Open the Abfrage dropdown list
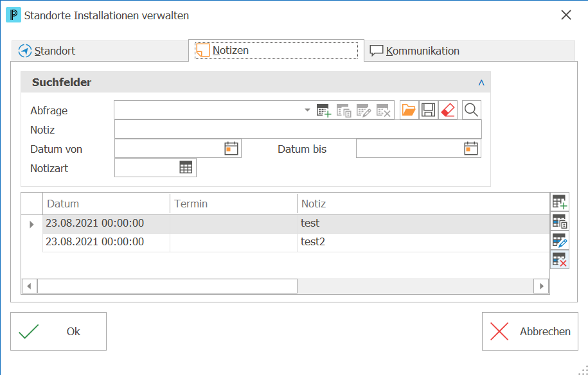Screen dimensions: 588x375 pyautogui.click(x=307, y=110)
